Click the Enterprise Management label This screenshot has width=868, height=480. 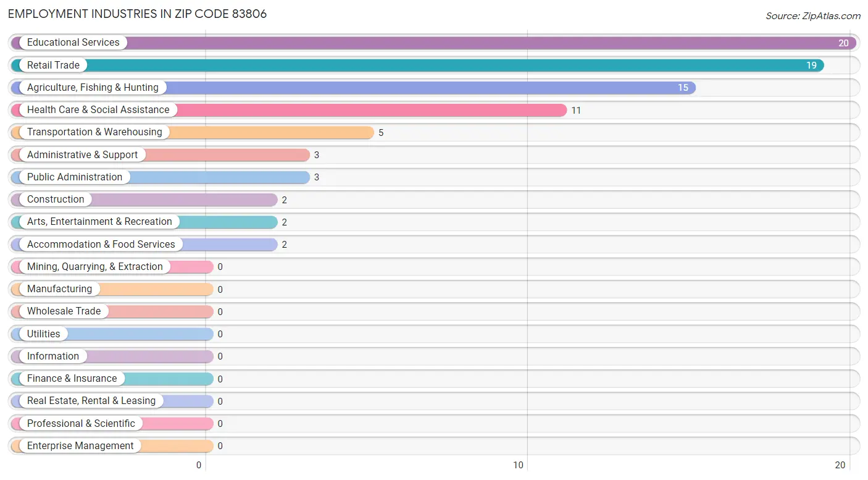80,445
